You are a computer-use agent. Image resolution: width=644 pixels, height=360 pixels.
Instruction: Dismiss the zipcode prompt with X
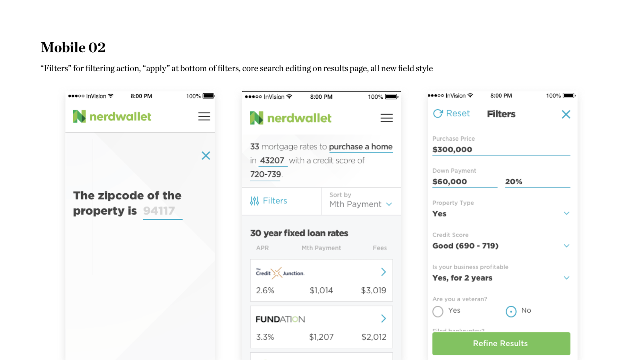tap(206, 156)
